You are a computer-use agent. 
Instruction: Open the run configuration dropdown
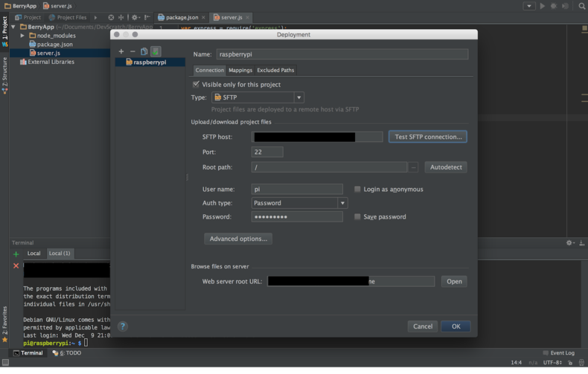[x=529, y=6]
